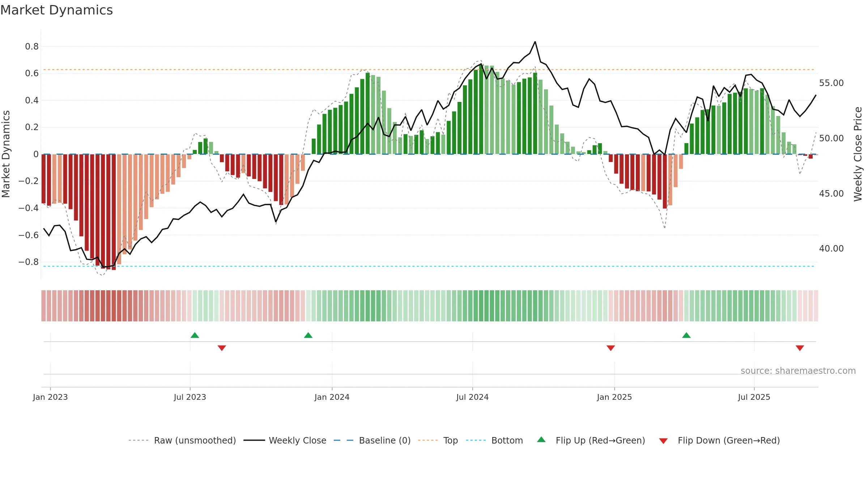Toggle the Baseline (0) legend entry

coord(372,440)
